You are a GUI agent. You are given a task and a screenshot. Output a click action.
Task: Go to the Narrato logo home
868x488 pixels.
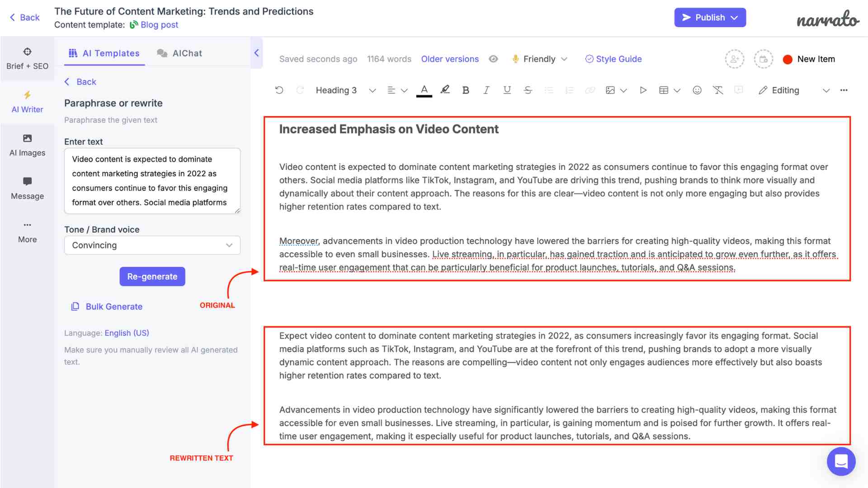point(827,19)
